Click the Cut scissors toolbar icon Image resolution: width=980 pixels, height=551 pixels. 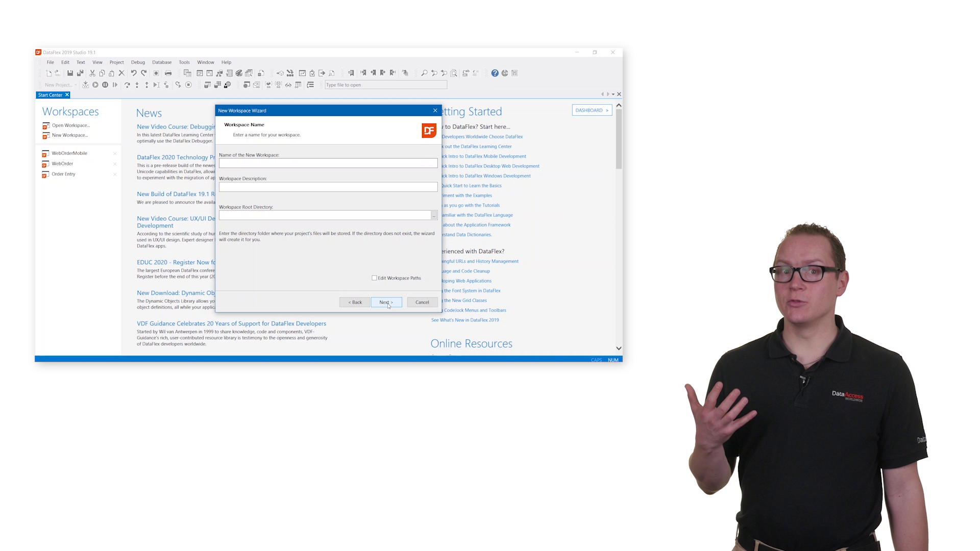[92, 73]
